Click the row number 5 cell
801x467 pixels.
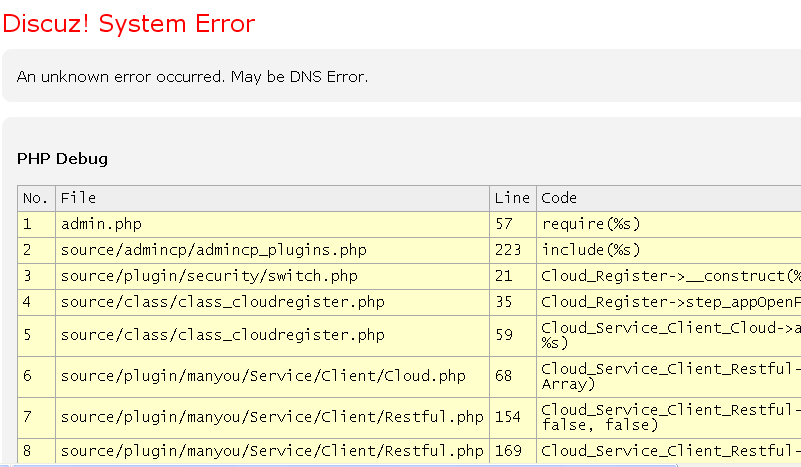pos(36,336)
